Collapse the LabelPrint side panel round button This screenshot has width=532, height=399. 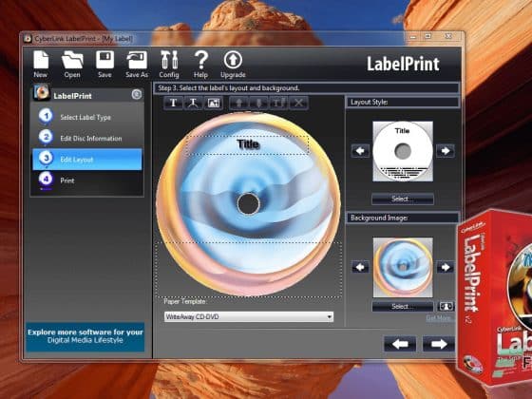pos(137,94)
